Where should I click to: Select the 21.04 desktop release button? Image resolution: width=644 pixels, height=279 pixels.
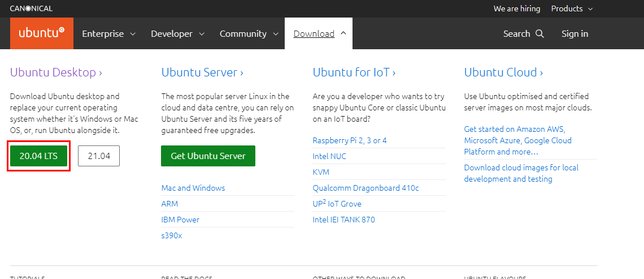tap(99, 156)
